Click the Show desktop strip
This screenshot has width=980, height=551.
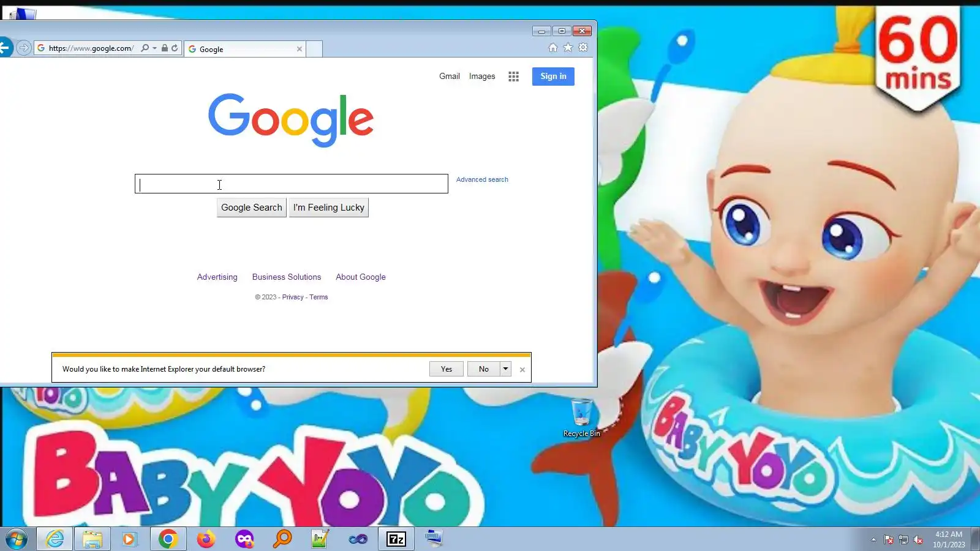pos(976,539)
